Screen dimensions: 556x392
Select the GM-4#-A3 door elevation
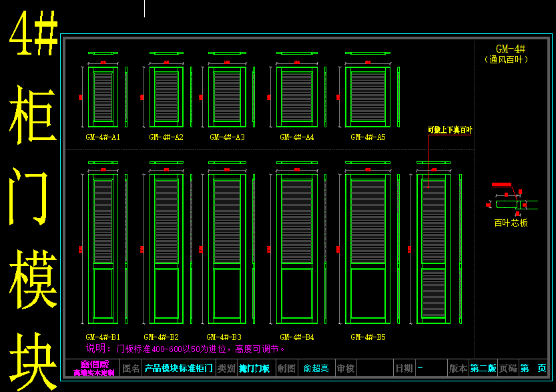click(x=227, y=97)
